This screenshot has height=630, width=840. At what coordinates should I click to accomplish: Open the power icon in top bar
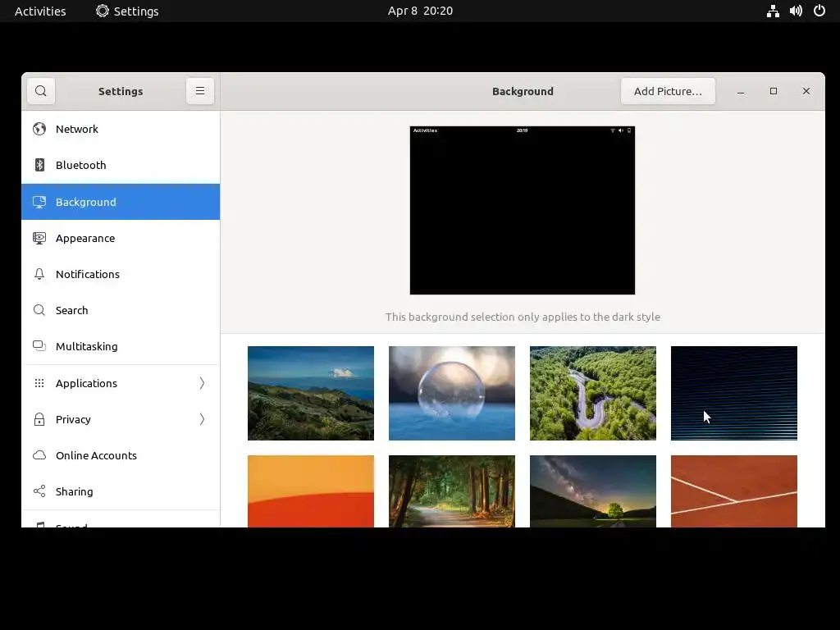pyautogui.click(x=819, y=11)
